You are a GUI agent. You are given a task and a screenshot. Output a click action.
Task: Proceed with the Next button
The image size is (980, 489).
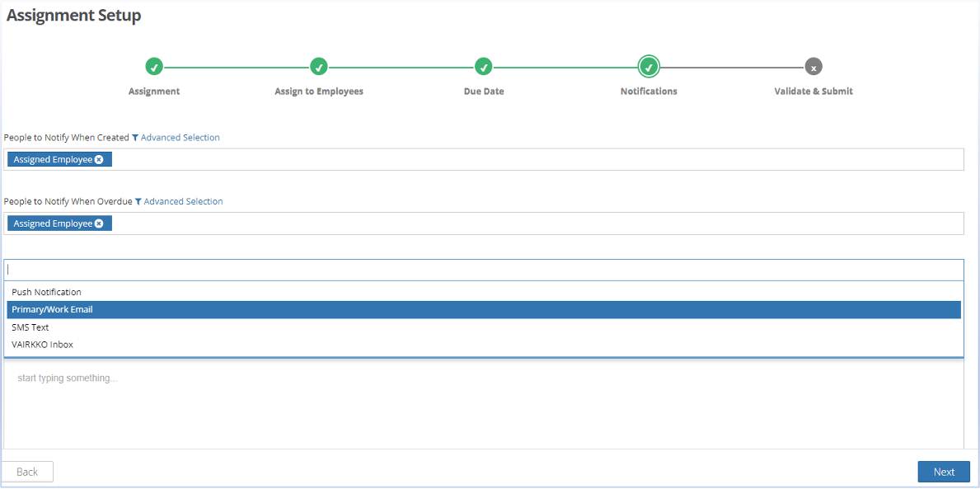[944, 473]
